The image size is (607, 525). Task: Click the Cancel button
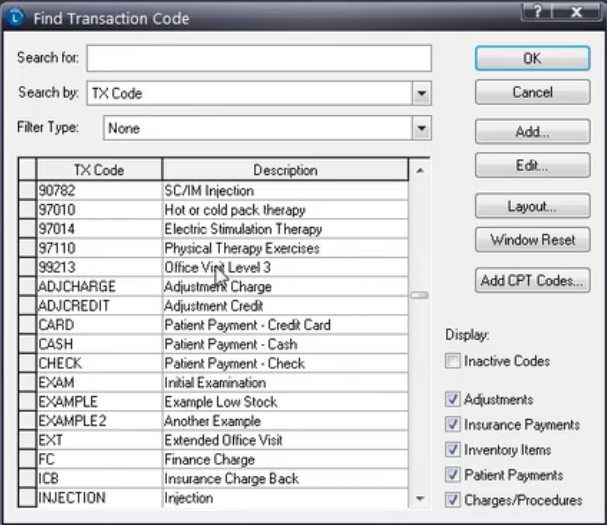tap(532, 92)
